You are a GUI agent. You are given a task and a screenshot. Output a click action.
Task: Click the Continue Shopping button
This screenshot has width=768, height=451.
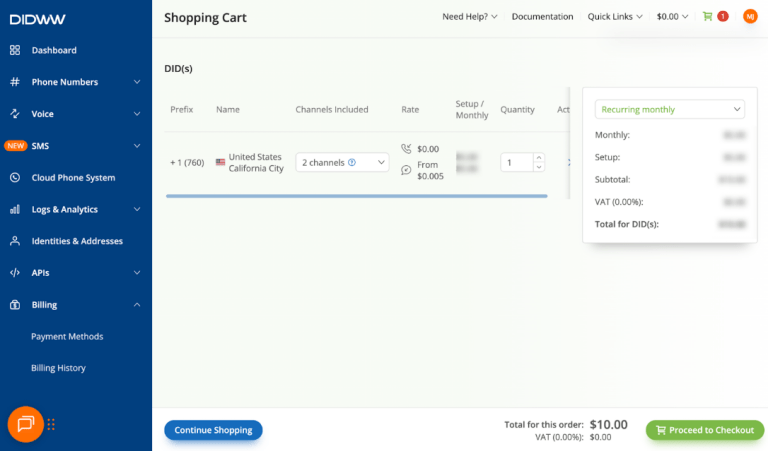point(214,430)
